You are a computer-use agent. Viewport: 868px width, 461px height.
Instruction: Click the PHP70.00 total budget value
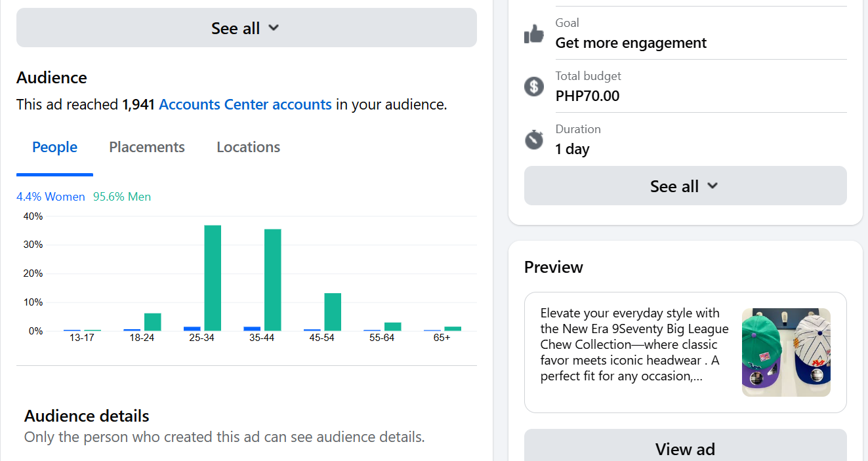pyautogui.click(x=587, y=96)
